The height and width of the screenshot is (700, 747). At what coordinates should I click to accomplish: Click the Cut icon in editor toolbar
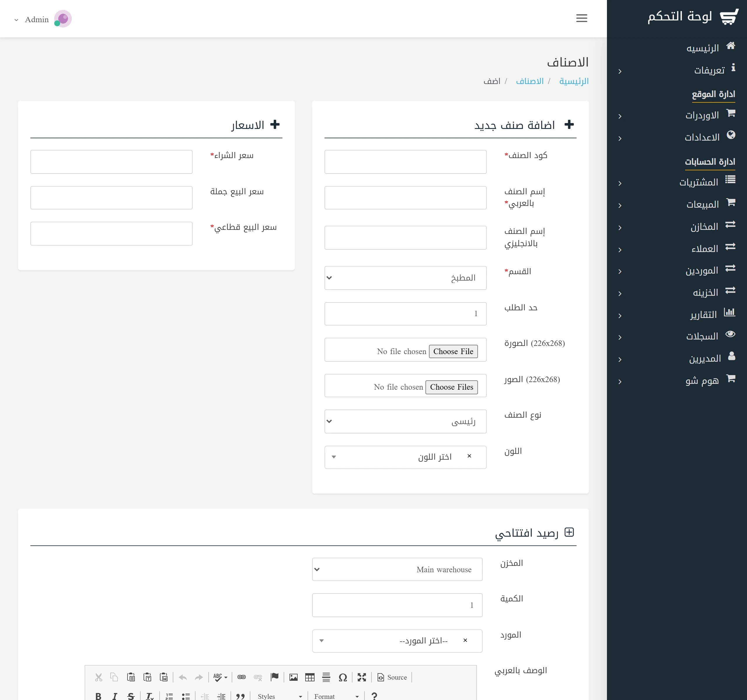98,677
